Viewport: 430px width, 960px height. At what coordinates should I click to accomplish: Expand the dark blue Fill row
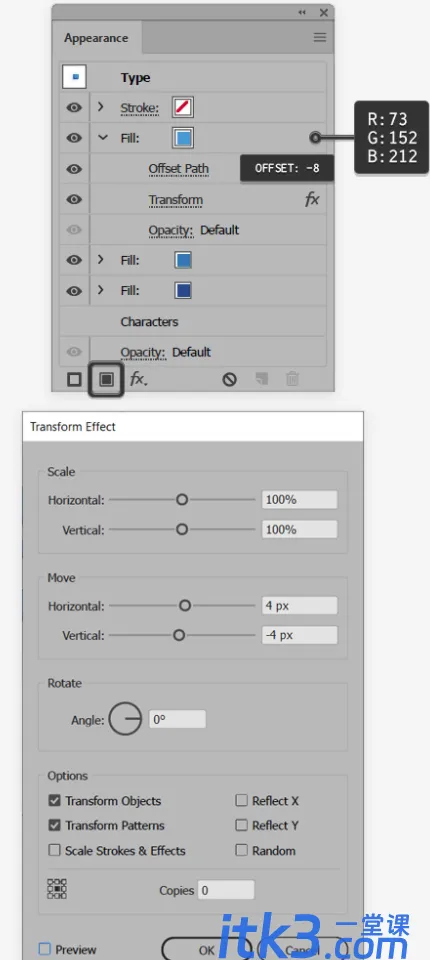pyautogui.click(x=101, y=290)
